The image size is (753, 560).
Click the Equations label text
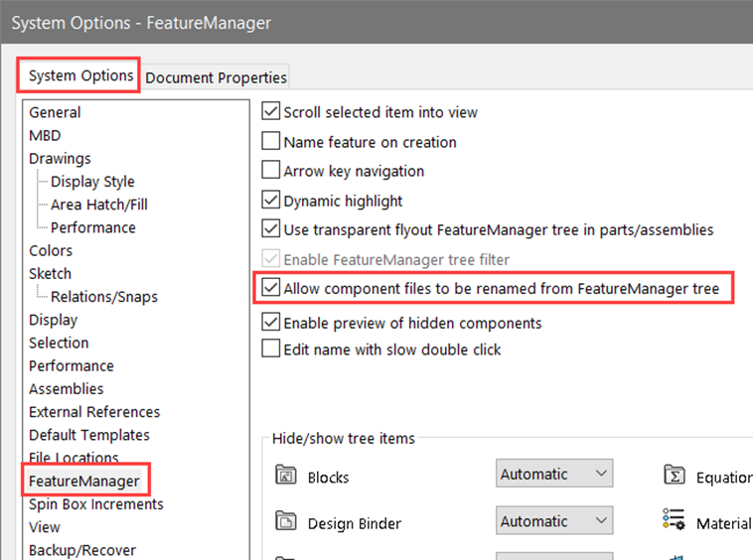click(724, 478)
